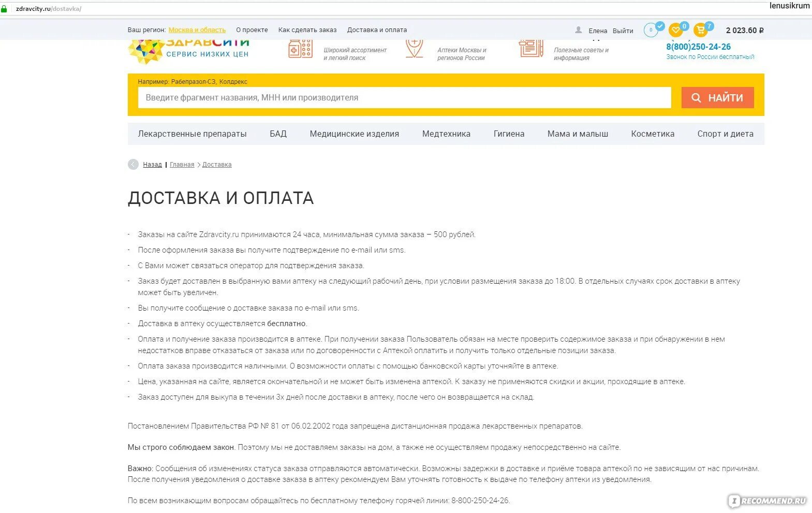Open Доставка и оплата top link
This screenshot has height=513, width=812.
point(377,30)
